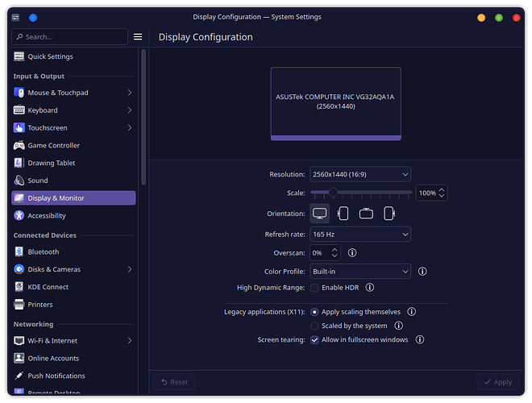Decrease Overscan value with down arrow

335,256
